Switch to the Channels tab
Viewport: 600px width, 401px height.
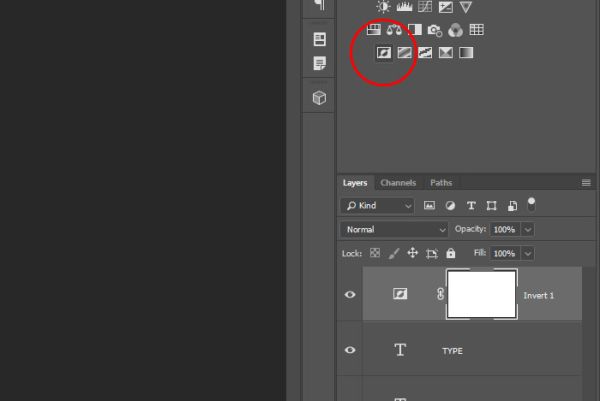(398, 183)
